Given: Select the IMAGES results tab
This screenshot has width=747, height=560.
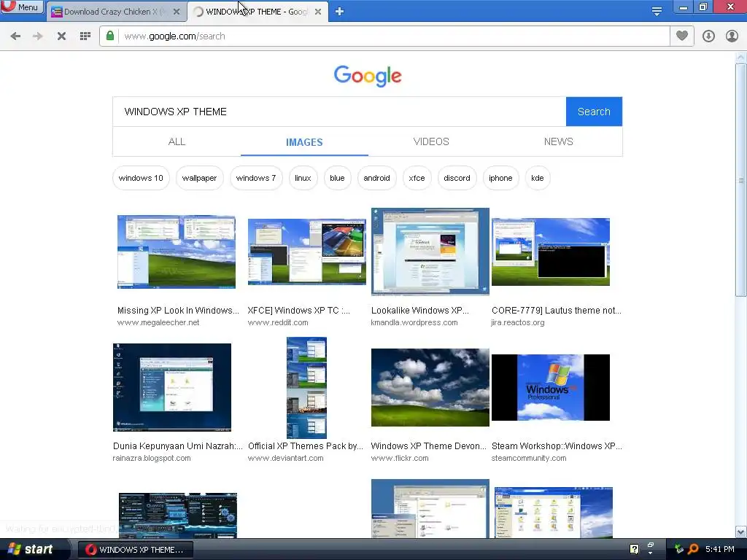Looking at the screenshot, I should pyautogui.click(x=304, y=142).
